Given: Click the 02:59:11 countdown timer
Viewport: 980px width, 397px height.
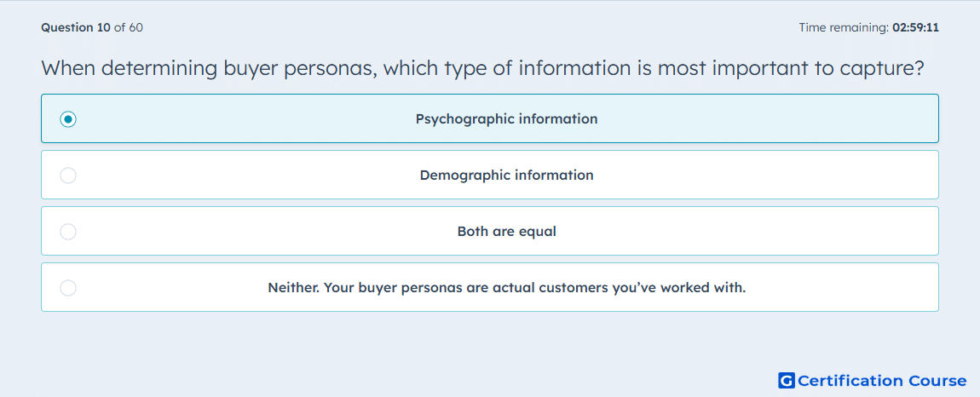Looking at the screenshot, I should coord(915,27).
